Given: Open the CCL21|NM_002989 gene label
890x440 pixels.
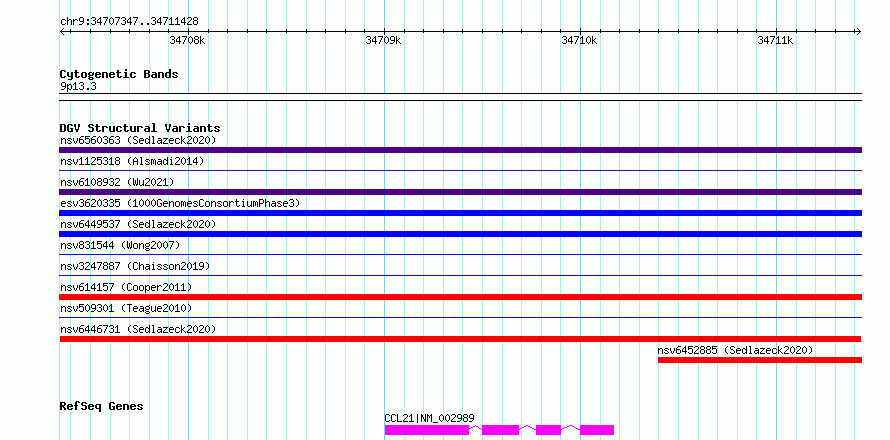Looking at the screenshot, I should tap(430, 418).
